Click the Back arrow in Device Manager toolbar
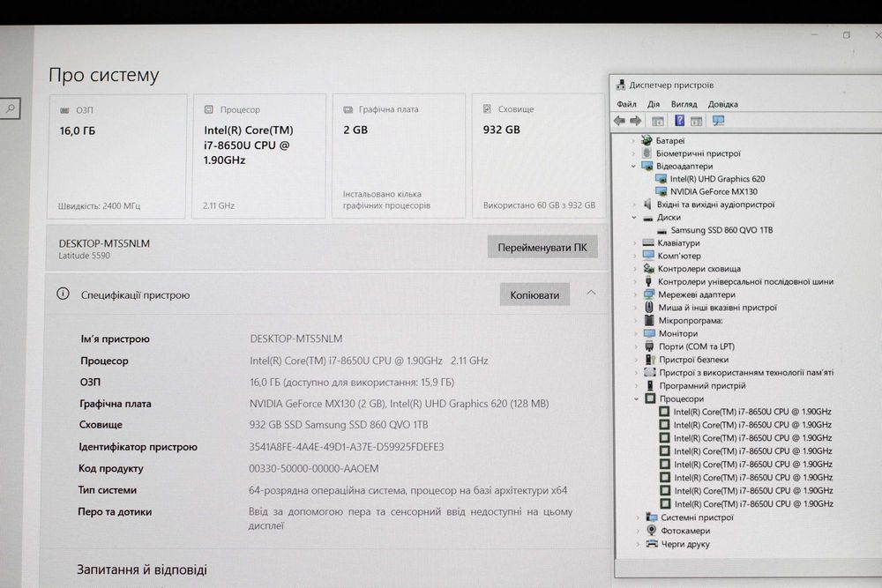The image size is (882, 588). pos(619,121)
